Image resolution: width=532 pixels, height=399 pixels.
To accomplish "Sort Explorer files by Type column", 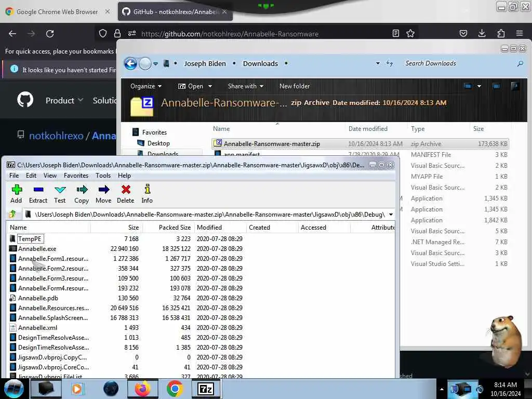I will click(439, 129).
